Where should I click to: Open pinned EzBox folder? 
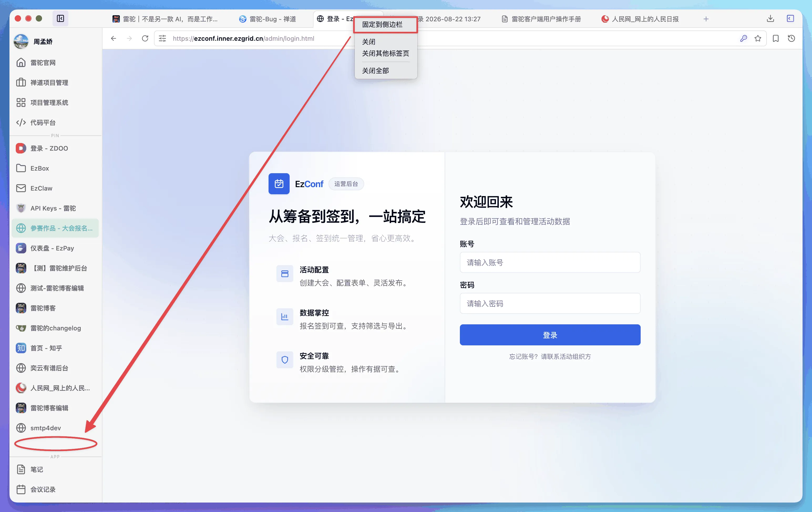[x=55, y=168]
